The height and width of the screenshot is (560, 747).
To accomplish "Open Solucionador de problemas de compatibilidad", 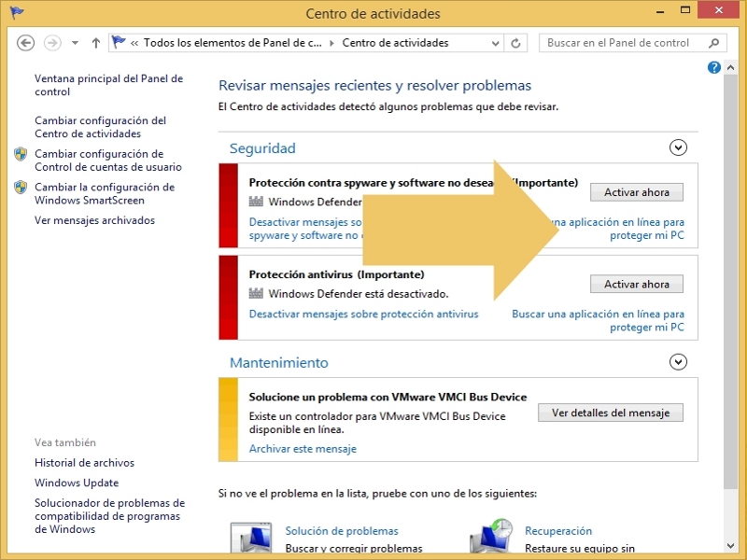I will point(109,516).
